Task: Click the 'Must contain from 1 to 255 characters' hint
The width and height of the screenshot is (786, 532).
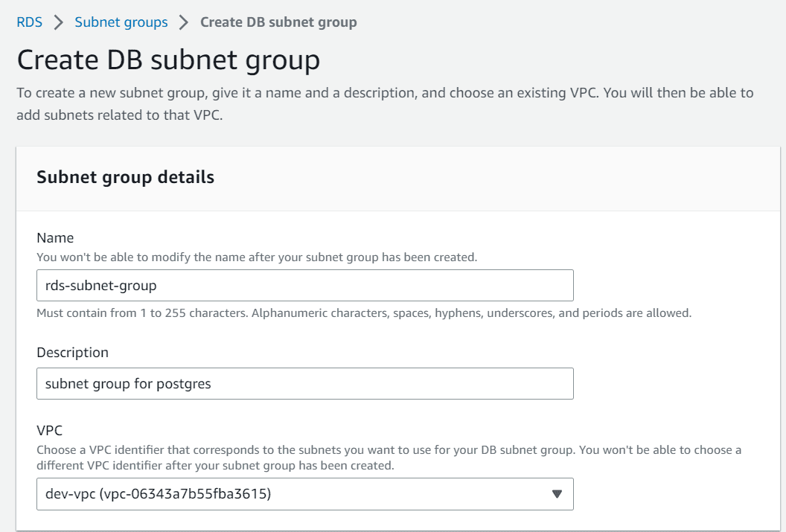Action: [x=364, y=313]
